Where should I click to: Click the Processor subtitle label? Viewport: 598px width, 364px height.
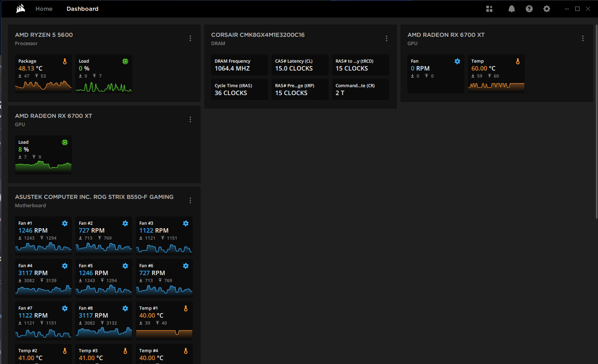(x=26, y=43)
